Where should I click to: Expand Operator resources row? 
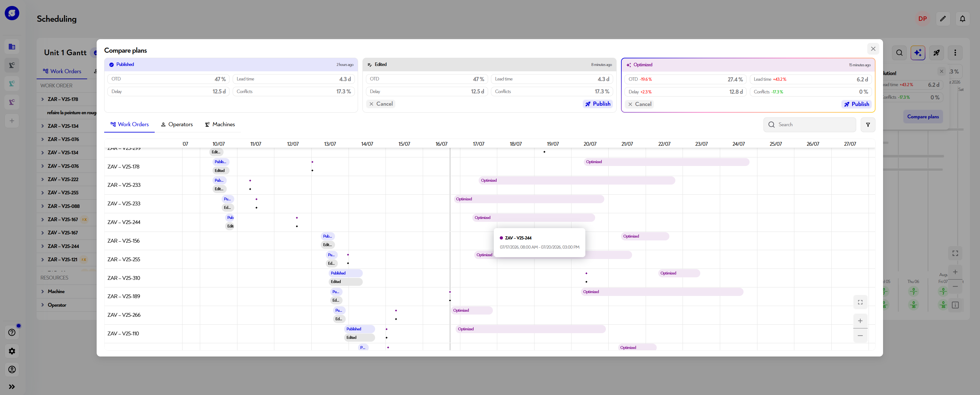[42, 305]
